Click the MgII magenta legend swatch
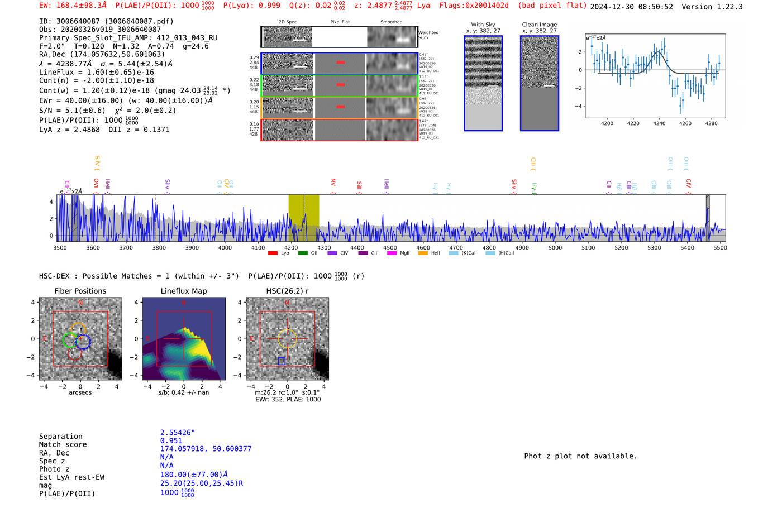The width and height of the screenshot is (782, 532). (x=392, y=253)
